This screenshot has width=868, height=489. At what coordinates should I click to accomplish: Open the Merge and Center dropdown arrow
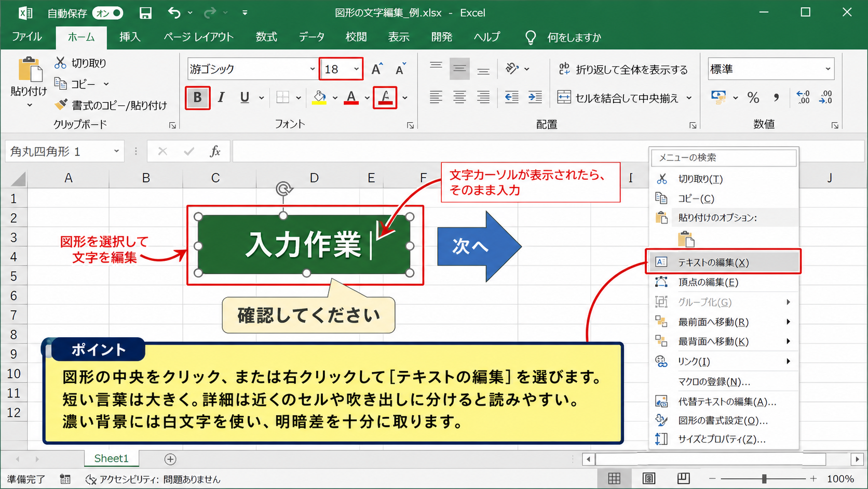click(689, 98)
